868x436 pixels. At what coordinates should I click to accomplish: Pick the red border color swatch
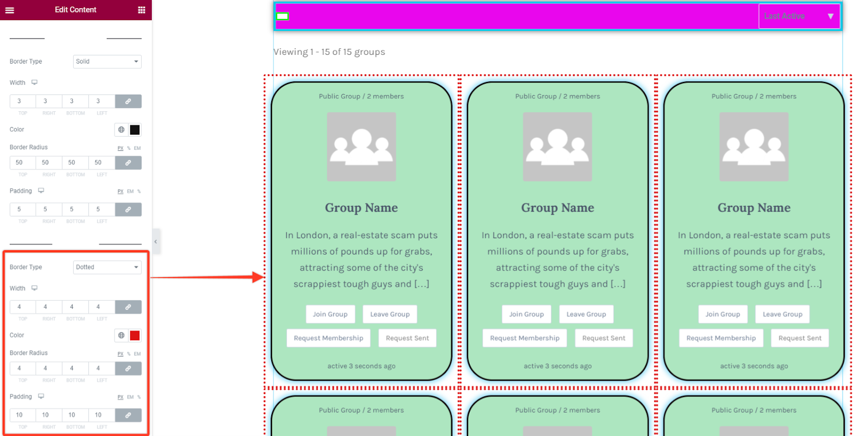coord(135,336)
